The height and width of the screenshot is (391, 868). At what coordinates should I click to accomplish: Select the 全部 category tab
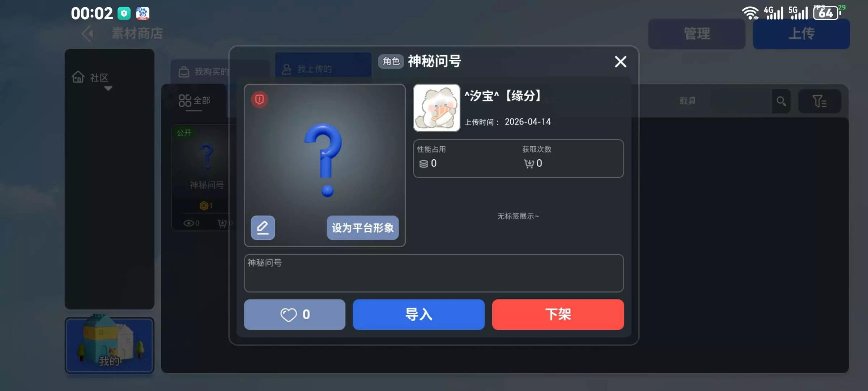pyautogui.click(x=194, y=101)
